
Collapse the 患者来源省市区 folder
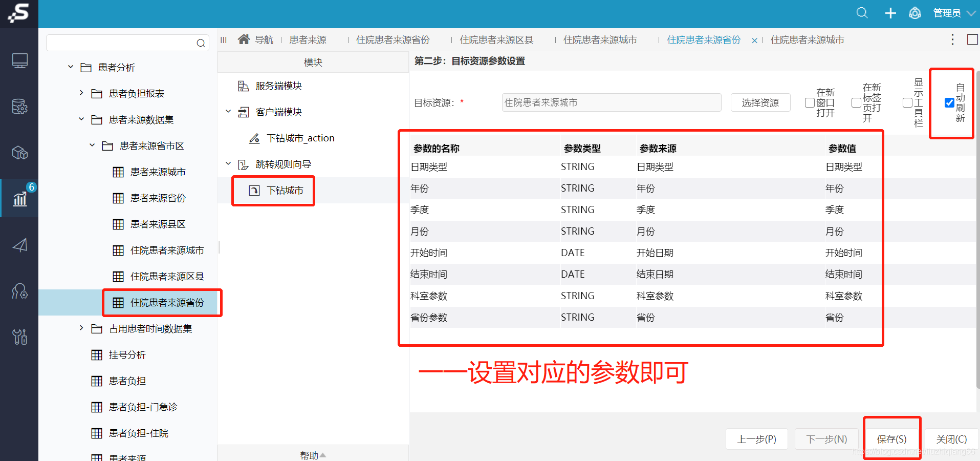pos(92,145)
